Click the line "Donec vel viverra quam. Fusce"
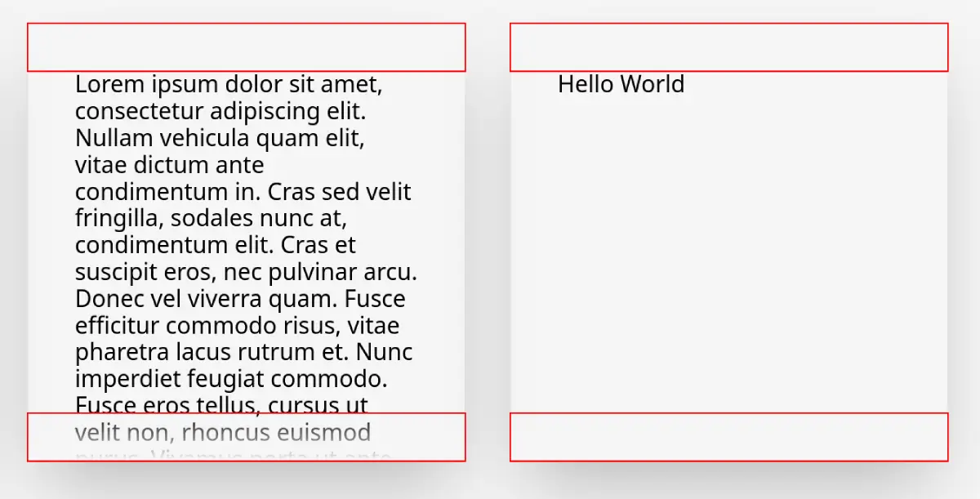The width and height of the screenshot is (980, 499). (240, 299)
